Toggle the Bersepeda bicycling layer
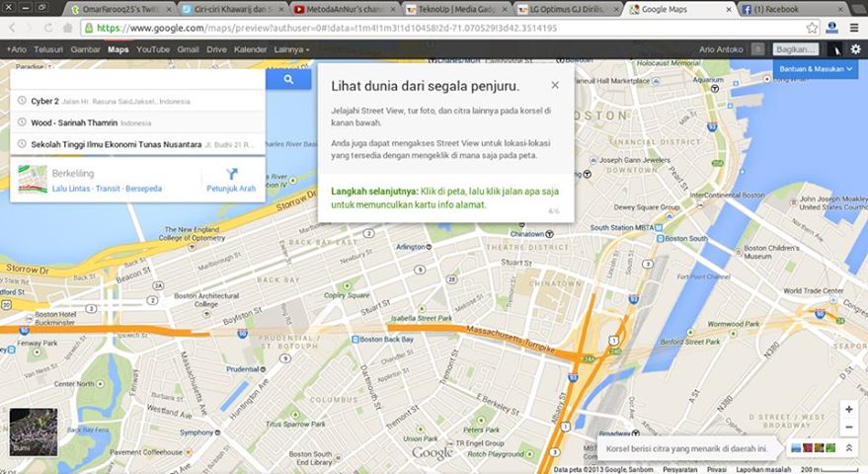The image size is (868, 474). (144, 189)
